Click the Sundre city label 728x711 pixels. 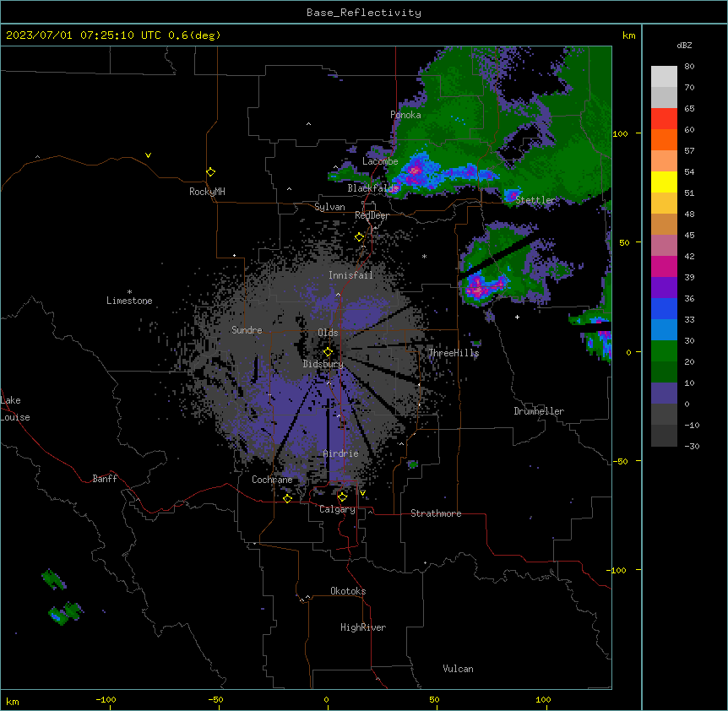[247, 330]
